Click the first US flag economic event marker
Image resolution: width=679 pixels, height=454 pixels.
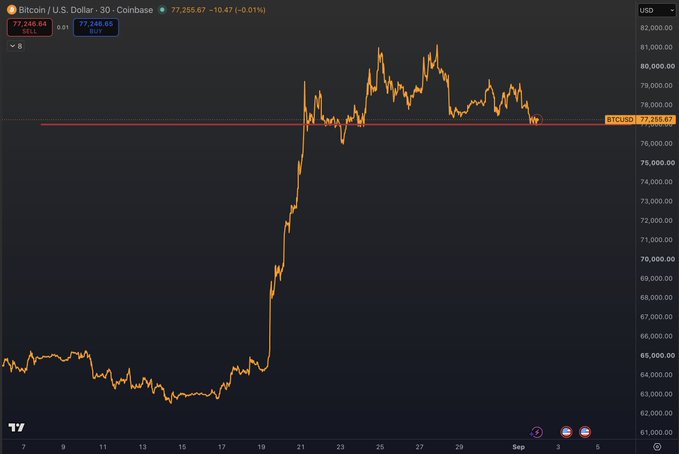tap(566, 432)
